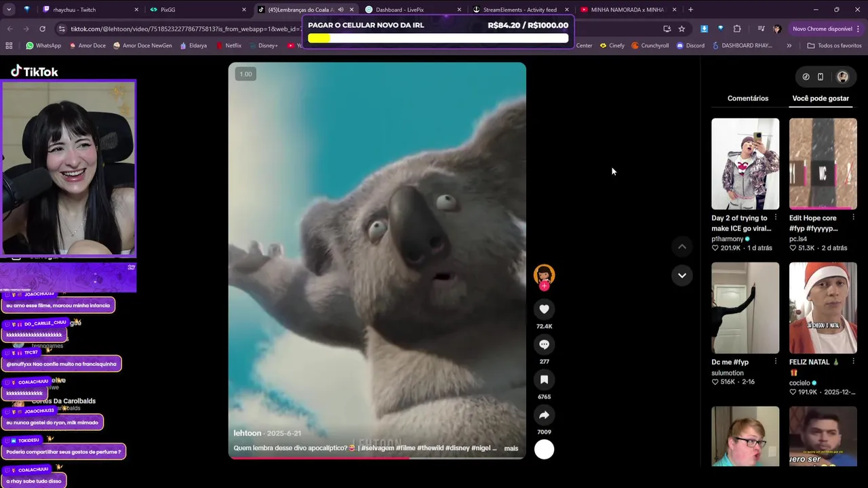The image size is (868, 488).
Task: Open the WhatsApp bookmark
Action: coord(43,45)
